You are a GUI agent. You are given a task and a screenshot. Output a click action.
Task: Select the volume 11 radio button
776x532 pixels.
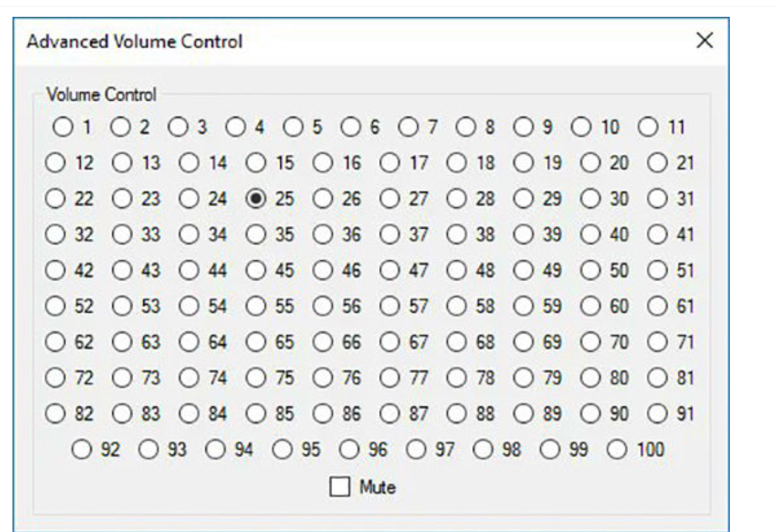(x=648, y=127)
